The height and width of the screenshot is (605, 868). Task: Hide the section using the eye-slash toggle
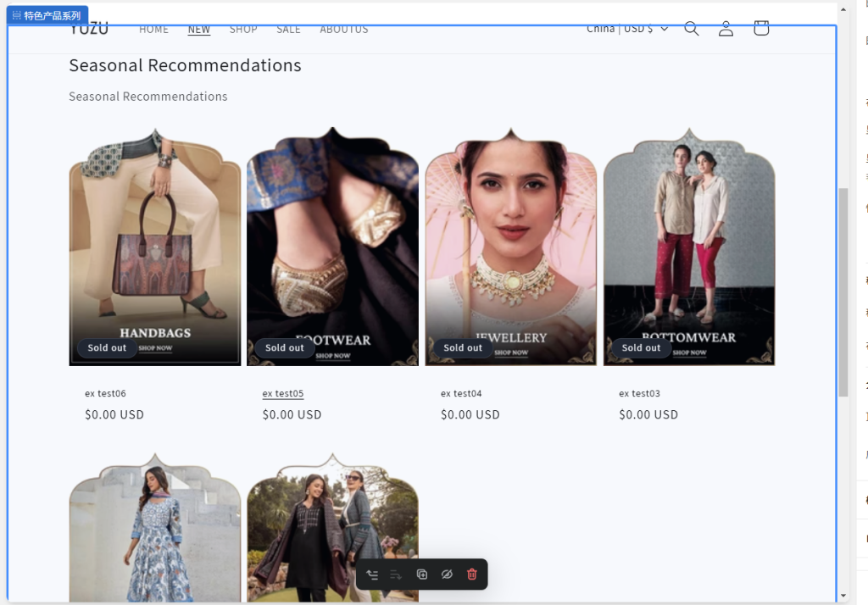(x=447, y=574)
